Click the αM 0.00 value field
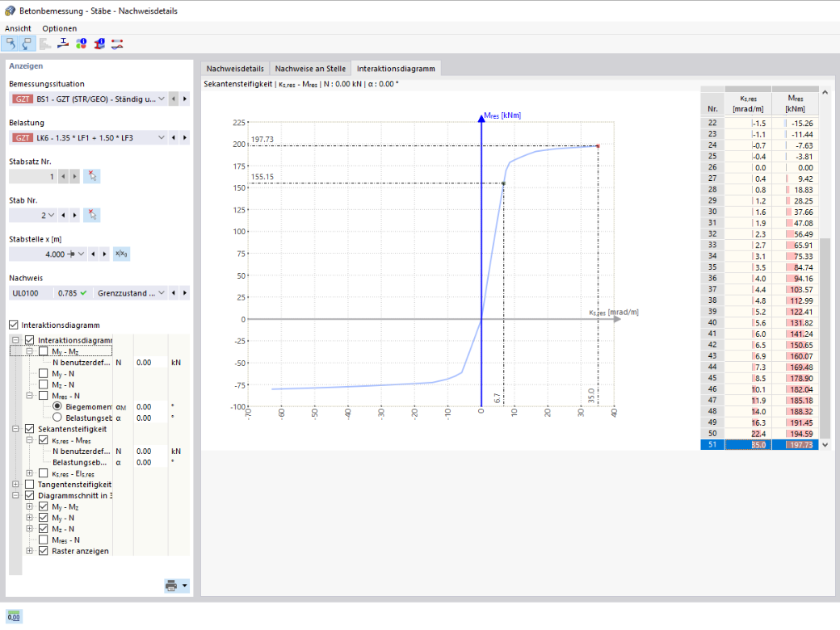 pos(150,406)
